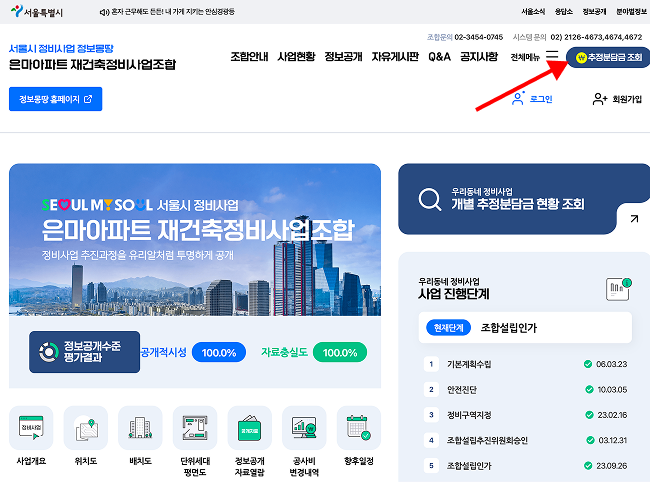Click the 회원가입 person-plus icon
Image resolution: width=650 pixels, height=482 pixels.
point(599,99)
